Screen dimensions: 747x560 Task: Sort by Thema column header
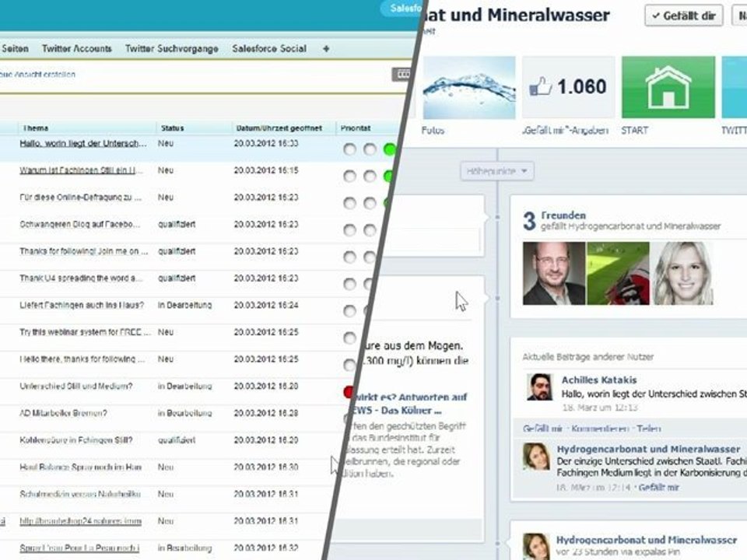pyautogui.click(x=36, y=128)
